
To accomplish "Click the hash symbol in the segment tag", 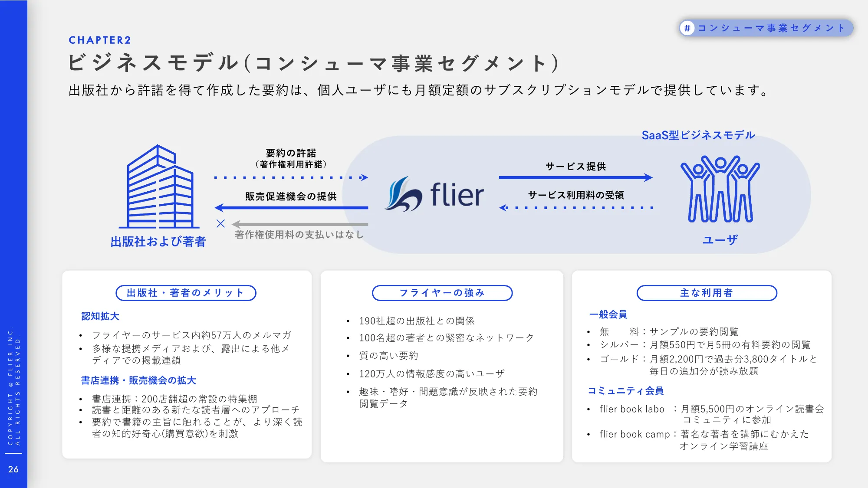I will point(687,28).
